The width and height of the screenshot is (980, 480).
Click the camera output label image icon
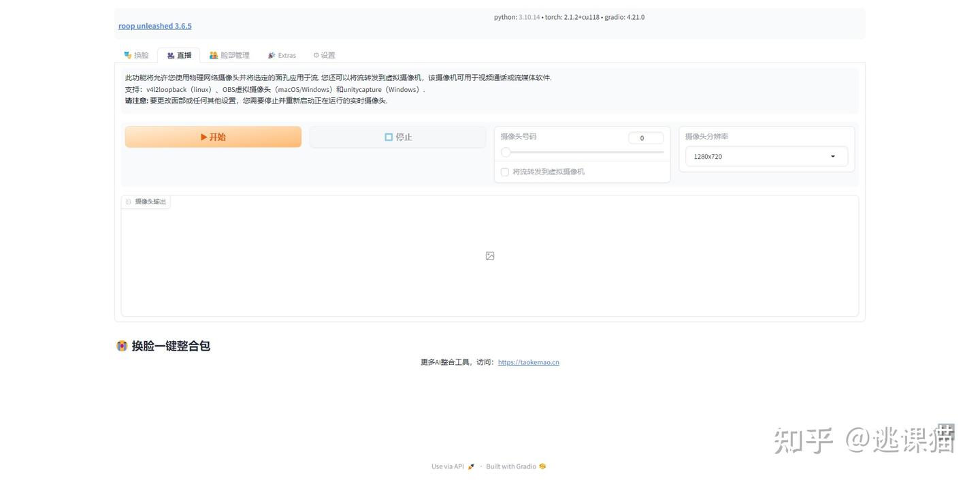(x=128, y=202)
